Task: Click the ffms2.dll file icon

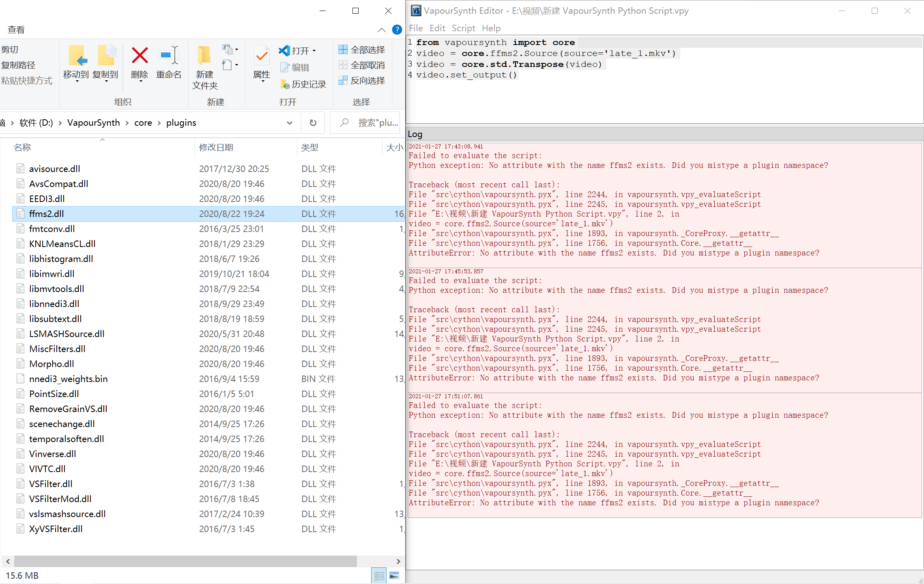Action: click(x=21, y=213)
